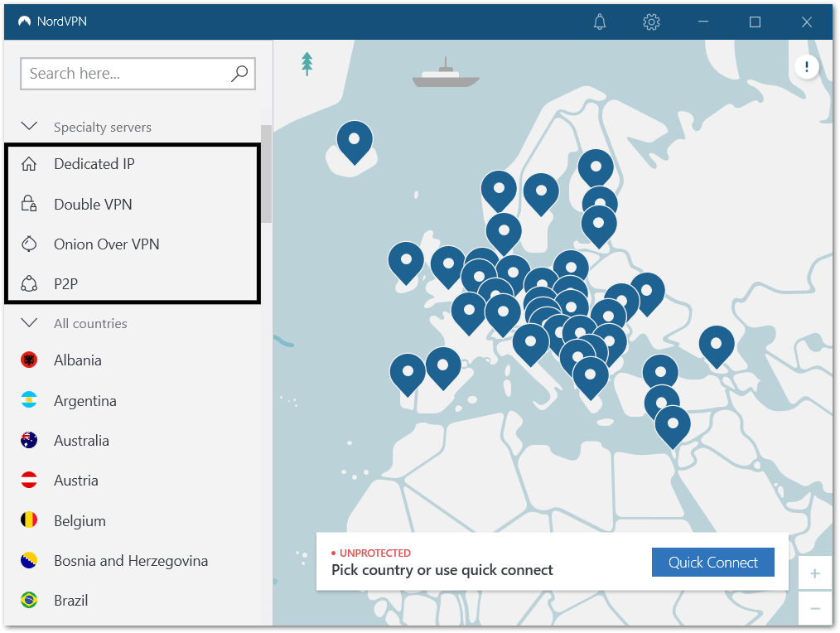Viewport: 840px width, 633px height.
Task: Select the Ukraine map pin
Action: pos(647,294)
